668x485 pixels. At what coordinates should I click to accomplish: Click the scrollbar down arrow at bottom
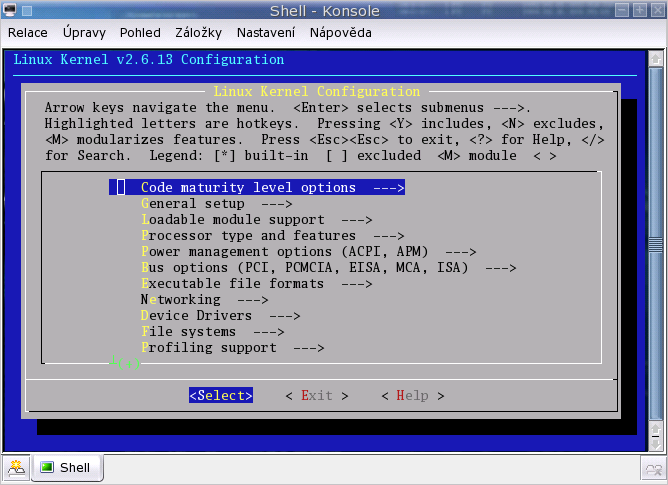coord(656,445)
